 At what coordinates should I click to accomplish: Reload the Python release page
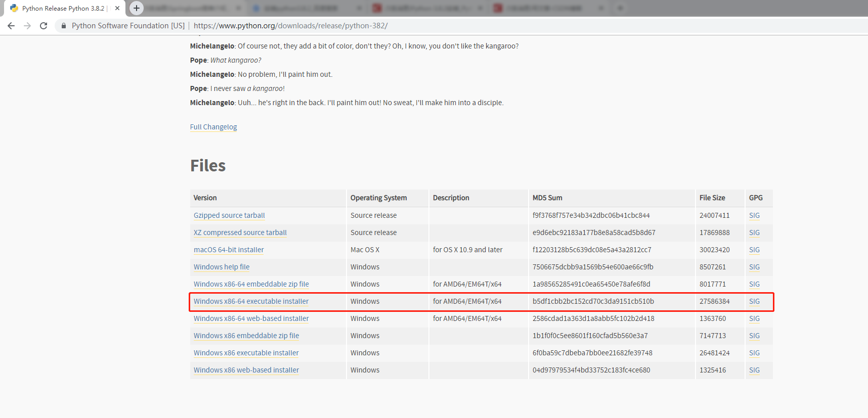coord(44,26)
